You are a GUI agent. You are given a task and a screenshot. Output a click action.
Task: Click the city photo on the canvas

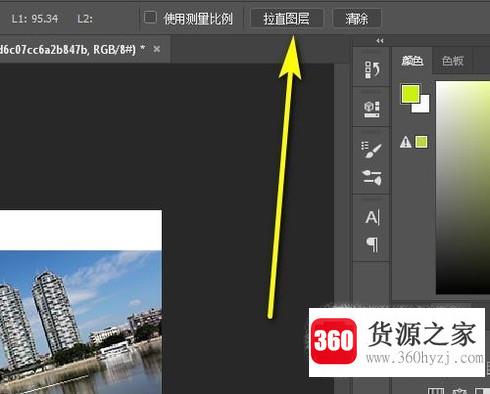click(81, 322)
